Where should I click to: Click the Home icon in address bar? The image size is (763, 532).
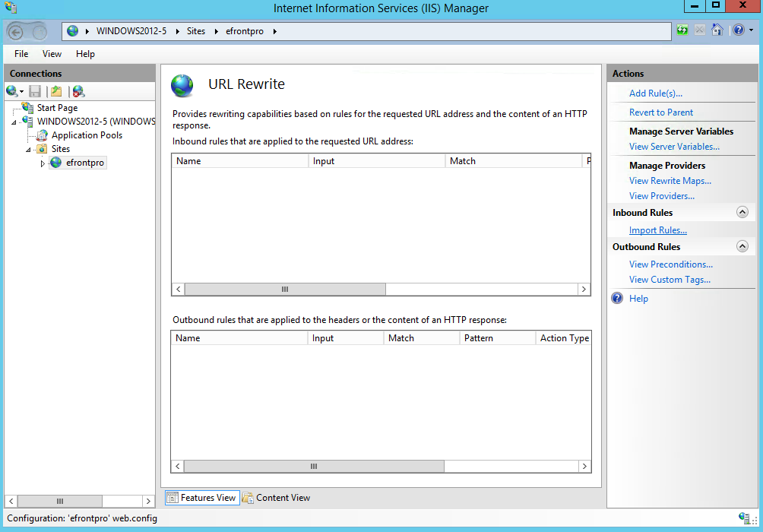click(717, 30)
